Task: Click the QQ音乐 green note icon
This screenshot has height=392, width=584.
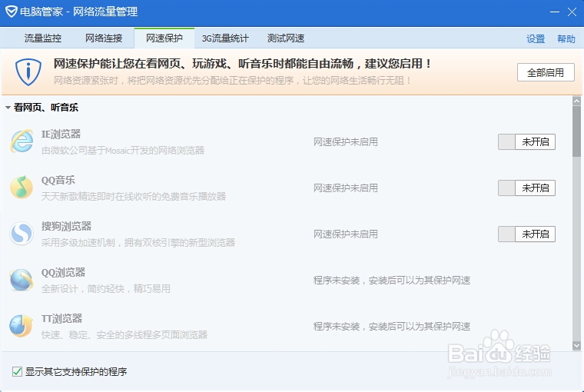Action: pos(22,188)
